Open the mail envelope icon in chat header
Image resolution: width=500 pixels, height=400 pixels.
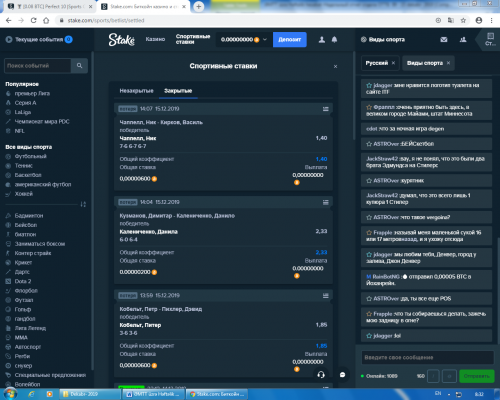coord(444,40)
